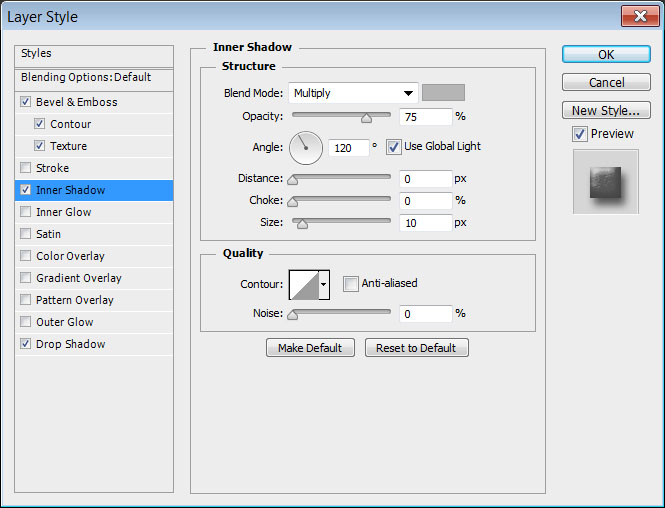This screenshot has height=508, width=665.
Task: Enable the Anti-aliased checkbox
Action: 350,284
